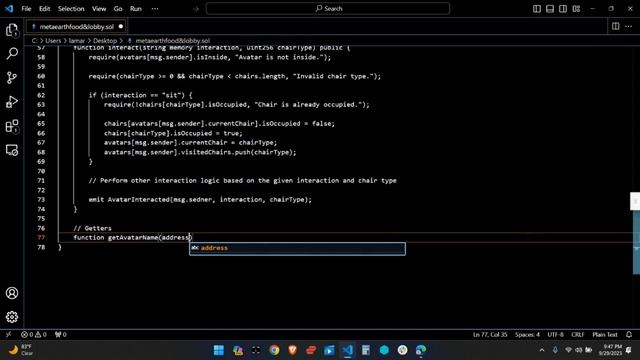The image size is (640, 360).
Task: Open forwarded ports indicator in status bar
Action: (60, 334)
